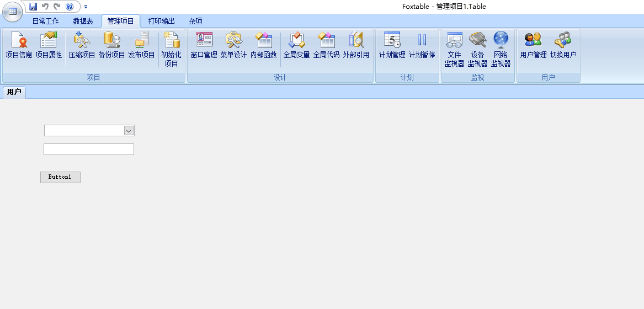Open 网络监视器 network monitor
The width and height of the screenshot is (644, 309).
coord(501,49)
